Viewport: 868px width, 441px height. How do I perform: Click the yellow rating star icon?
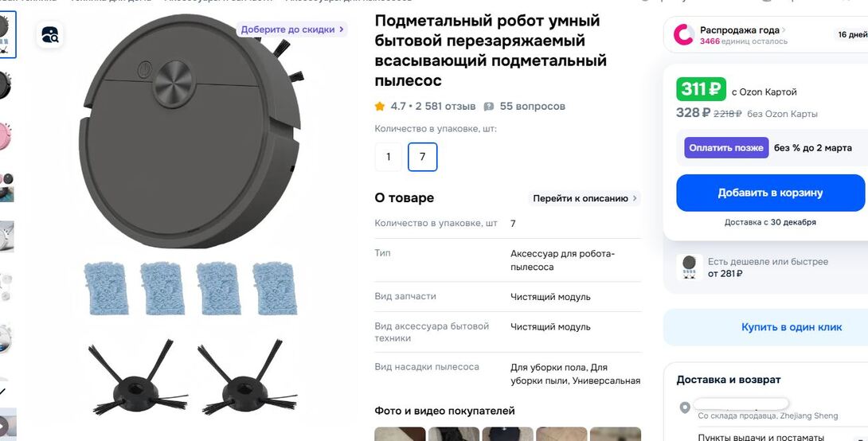[x=380, y=106]
